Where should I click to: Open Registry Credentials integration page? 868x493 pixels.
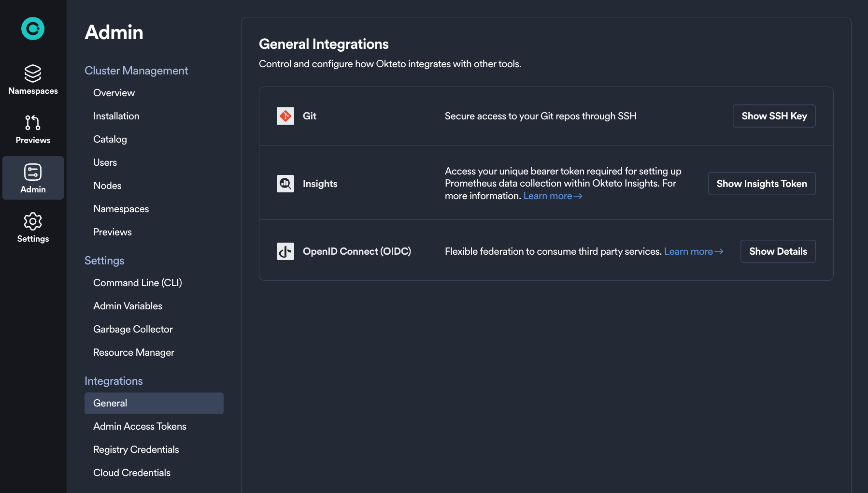[x=136, y=449]
